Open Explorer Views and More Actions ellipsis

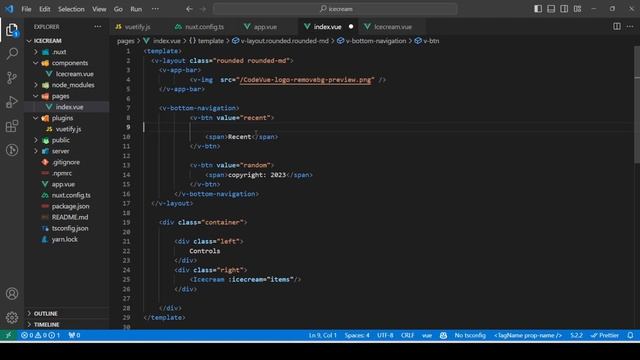pyautogui.click(x=98, y=27)
